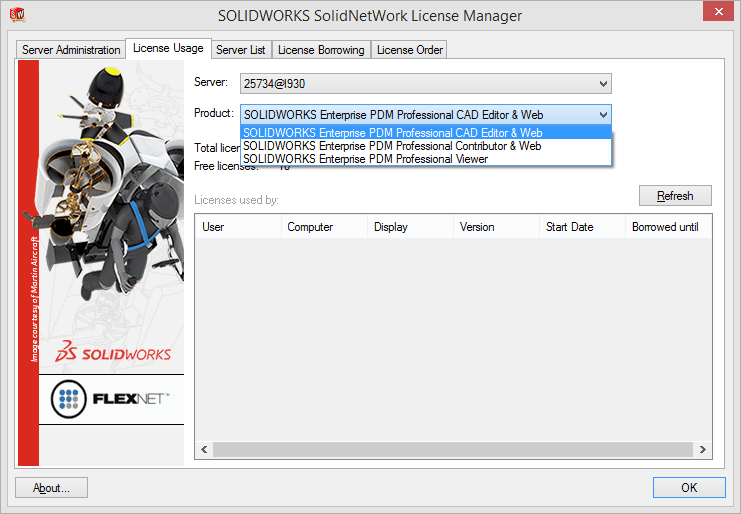Click the left scroll arrow of the table
741x514 pixels.
pos(204,449)
